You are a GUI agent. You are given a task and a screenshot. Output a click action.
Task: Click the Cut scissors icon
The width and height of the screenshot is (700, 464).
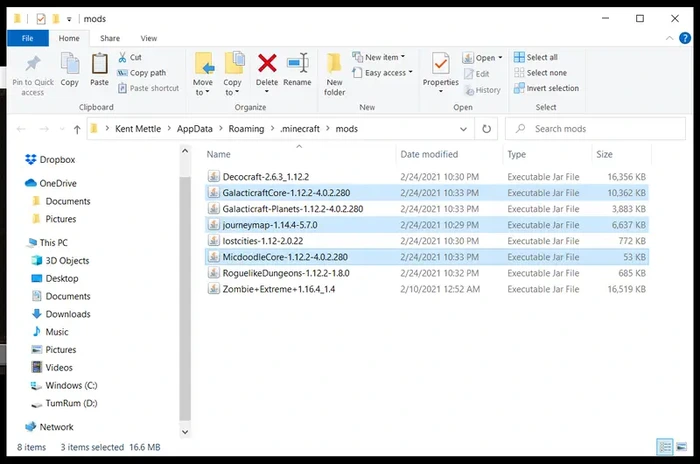pos(122,57)
